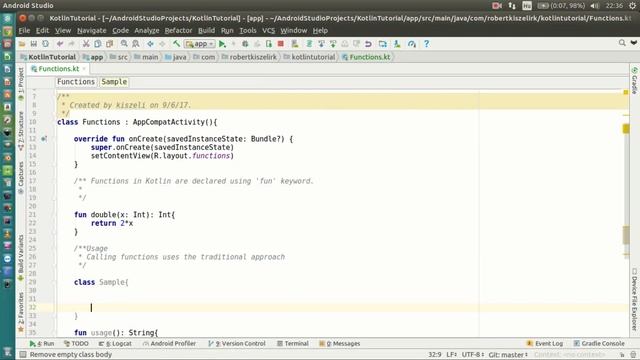The image size is (640, 360).
Task: Open the Run tool window button
Action: [x=42, y=344]
